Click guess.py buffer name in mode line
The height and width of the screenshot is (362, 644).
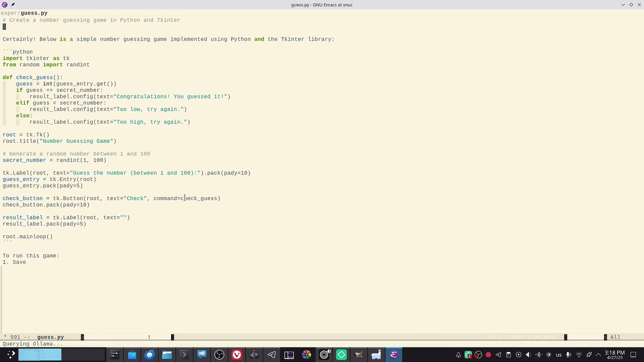[50, 337]
